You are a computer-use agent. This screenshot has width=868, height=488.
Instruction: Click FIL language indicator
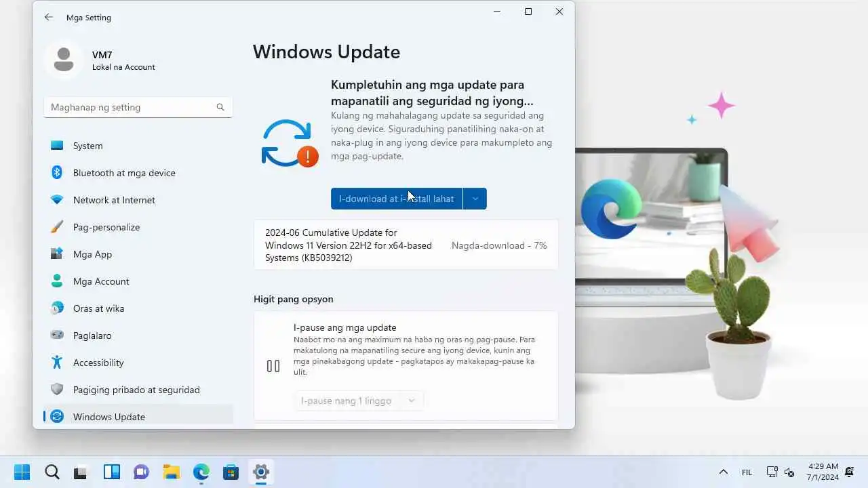(747, 472)
